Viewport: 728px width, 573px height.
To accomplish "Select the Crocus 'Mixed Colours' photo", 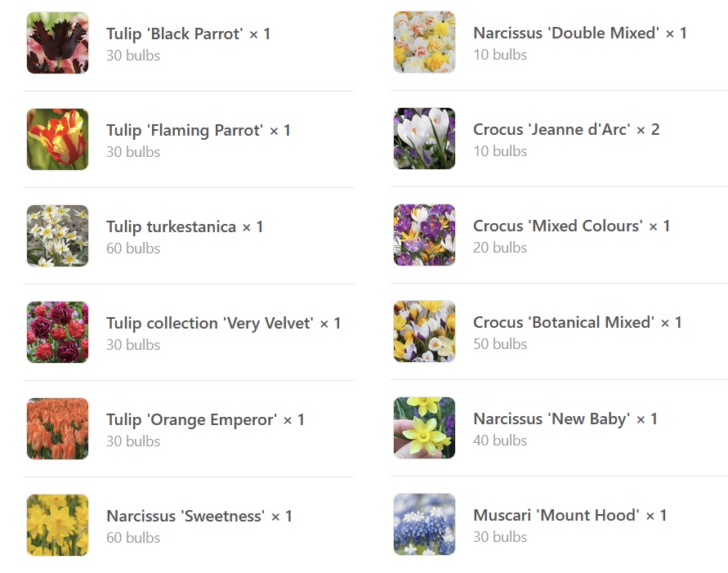I will [x=424, y=235].
